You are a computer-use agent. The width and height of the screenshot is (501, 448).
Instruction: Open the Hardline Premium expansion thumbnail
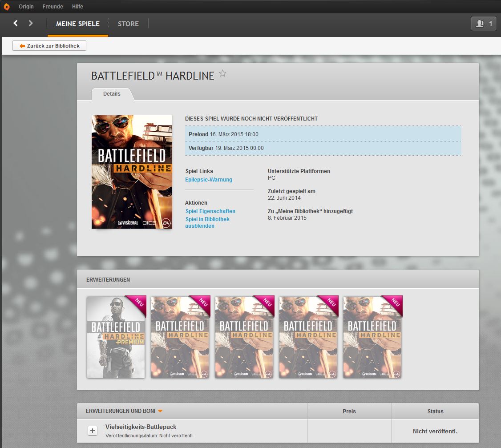116,337
